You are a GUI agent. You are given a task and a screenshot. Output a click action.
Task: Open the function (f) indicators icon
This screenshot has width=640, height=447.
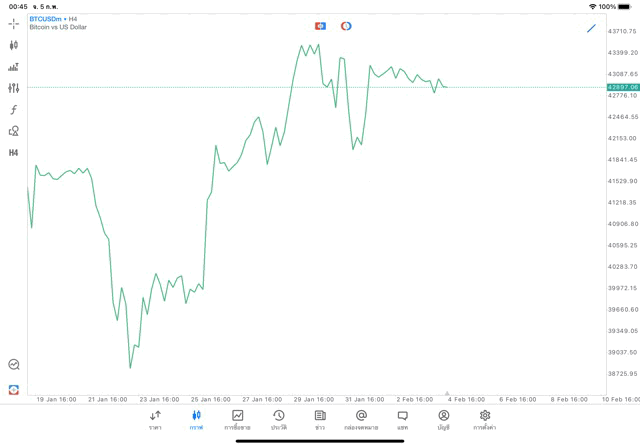[14, 110]
